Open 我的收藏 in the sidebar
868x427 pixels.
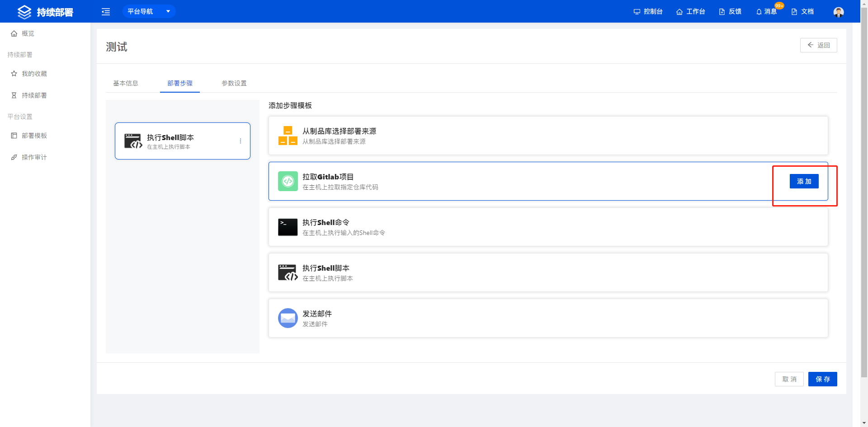coord(45,74)
